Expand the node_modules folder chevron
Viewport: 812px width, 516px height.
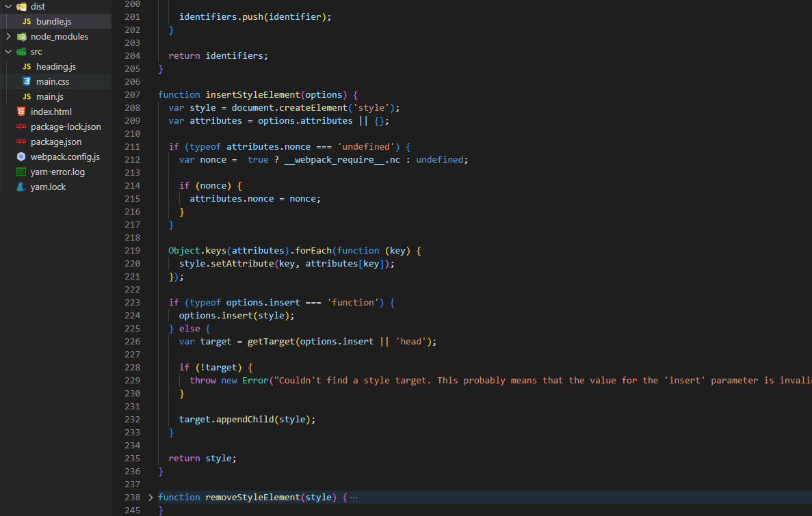(8, 37)
